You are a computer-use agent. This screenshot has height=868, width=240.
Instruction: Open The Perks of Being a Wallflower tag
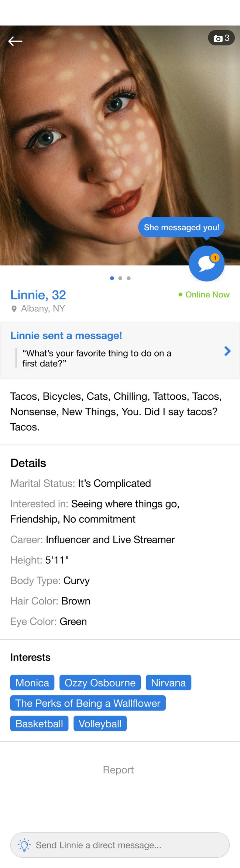[x=88, y=703]
